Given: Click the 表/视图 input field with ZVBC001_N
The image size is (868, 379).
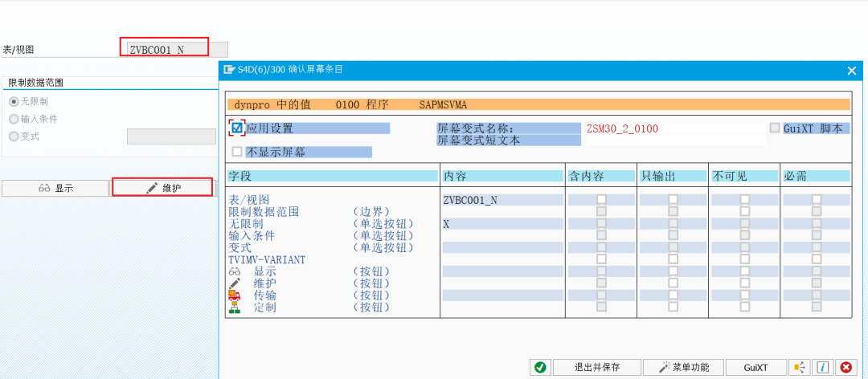Looking at the screenshot, I should (x=177, y=49).
